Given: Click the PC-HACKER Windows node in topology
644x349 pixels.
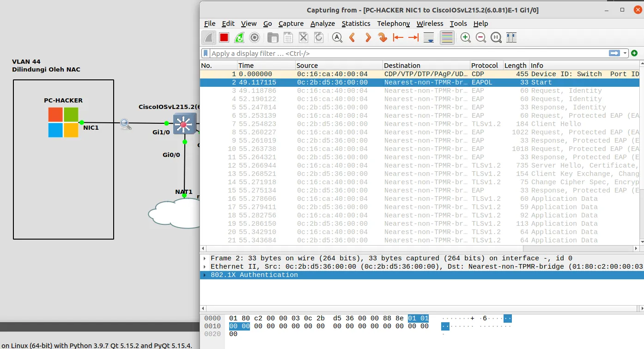Looking at the screenshot, I should (x=63, y=122).
